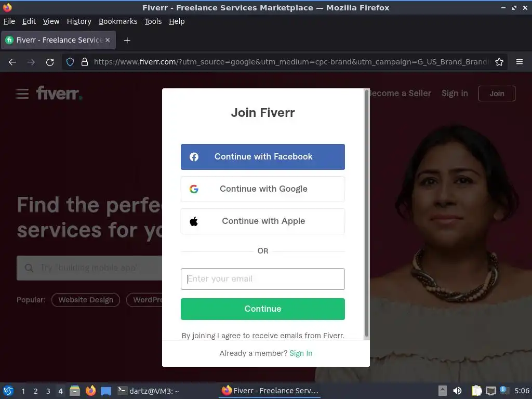This screenshot has height=399, width=532.
Task: Switch to workspace 1
Action: click(23, 391)
